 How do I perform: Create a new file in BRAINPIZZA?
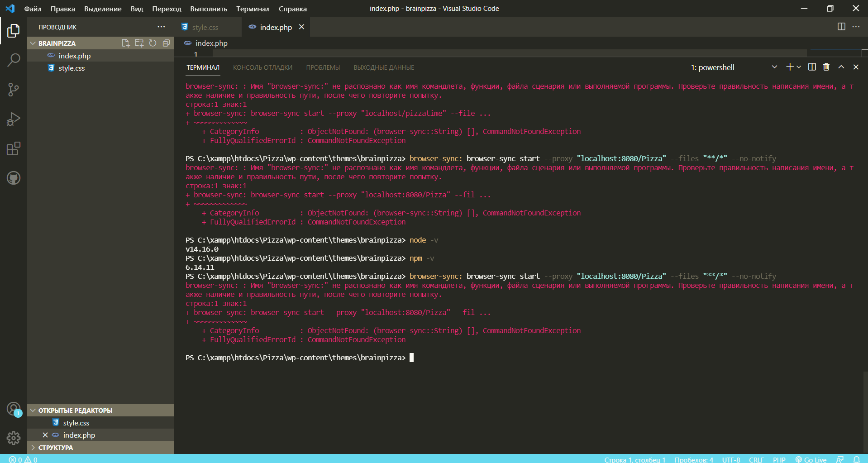pyautogui.click(x=126, y=43)
